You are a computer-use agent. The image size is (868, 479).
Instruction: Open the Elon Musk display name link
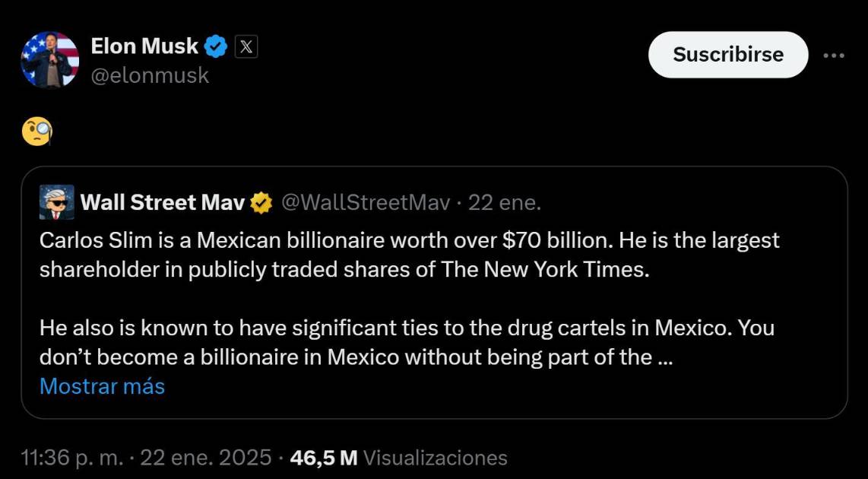pyautogui.click(x=144, y=46)
